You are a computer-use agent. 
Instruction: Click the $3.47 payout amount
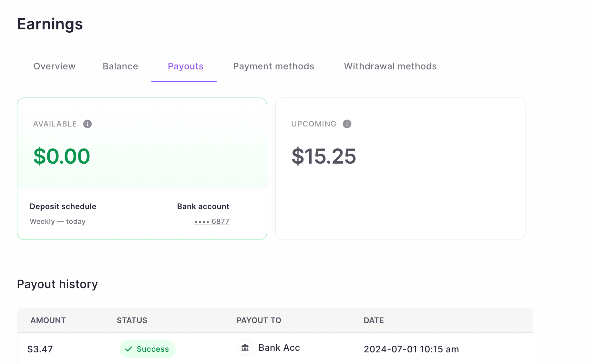point(40,349)
